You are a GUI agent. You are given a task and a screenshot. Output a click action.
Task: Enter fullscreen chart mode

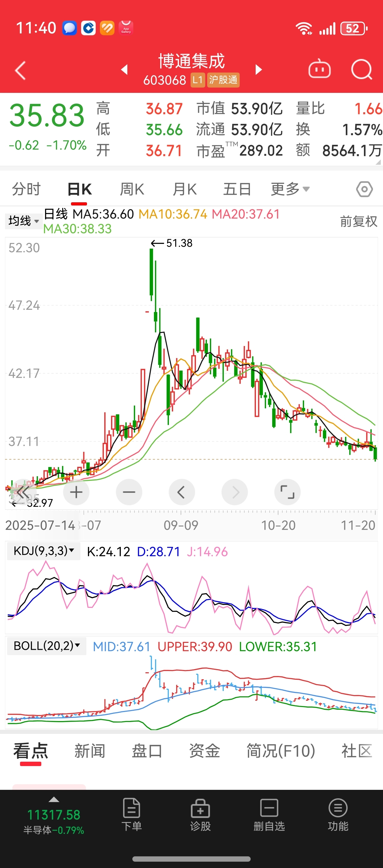click(x=288, y=492)
